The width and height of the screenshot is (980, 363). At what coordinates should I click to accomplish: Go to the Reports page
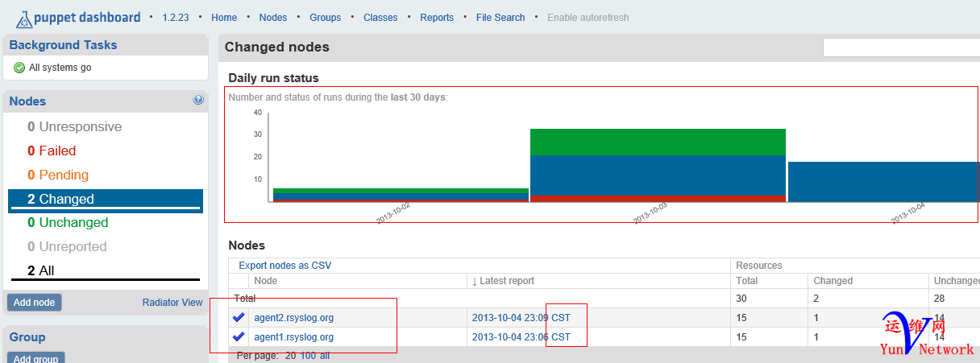437,18
